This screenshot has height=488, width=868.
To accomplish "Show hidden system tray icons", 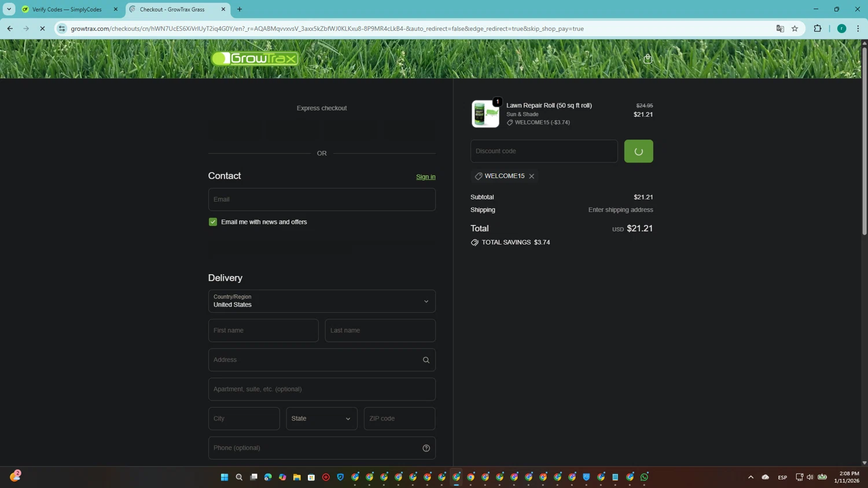I will click(x=751, y=477).
